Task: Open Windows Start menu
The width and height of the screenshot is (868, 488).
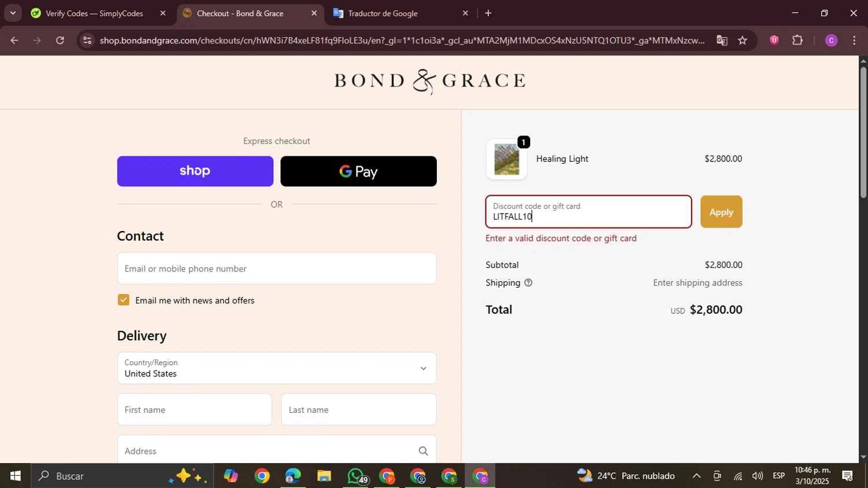Action: pyautogui.click(x=15, y=476)
